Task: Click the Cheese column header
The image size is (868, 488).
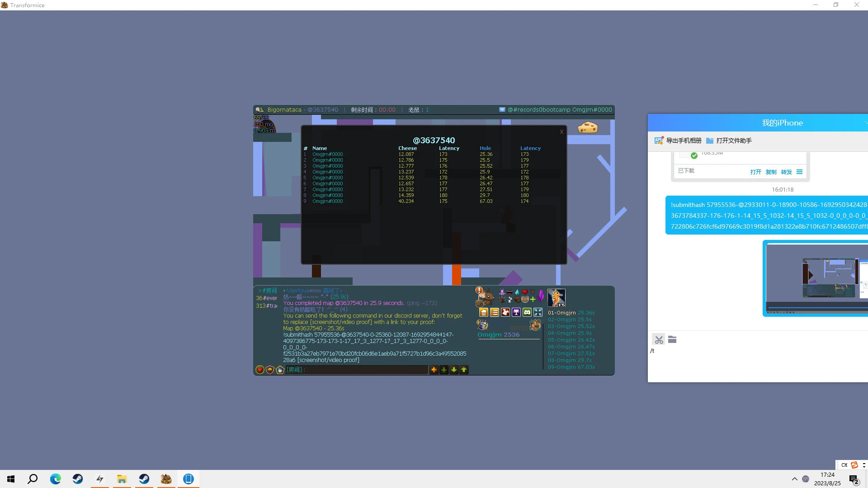Action: (x=407, y=148)
